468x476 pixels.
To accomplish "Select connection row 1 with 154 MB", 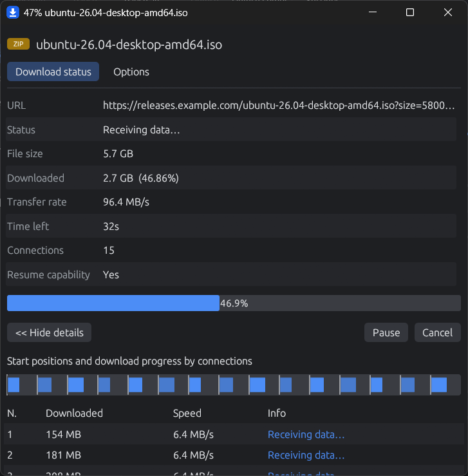I will pyautogui.click(x=234, y=434).
